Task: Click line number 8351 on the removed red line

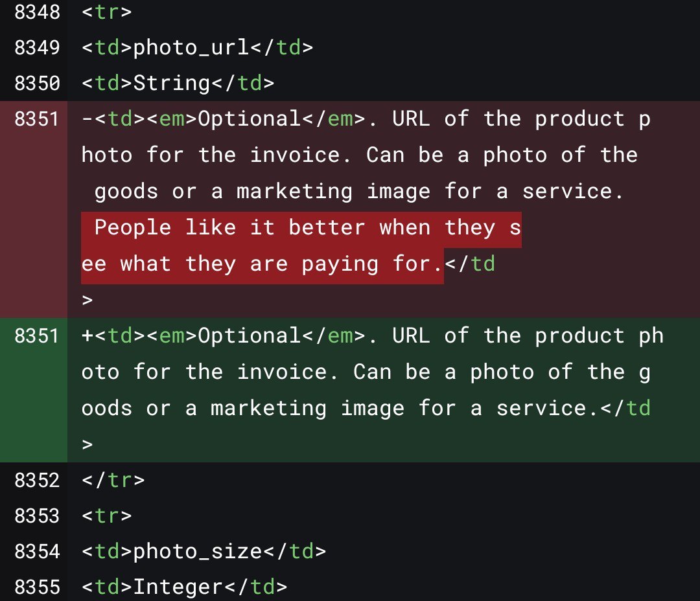Action: pos(37,119)
